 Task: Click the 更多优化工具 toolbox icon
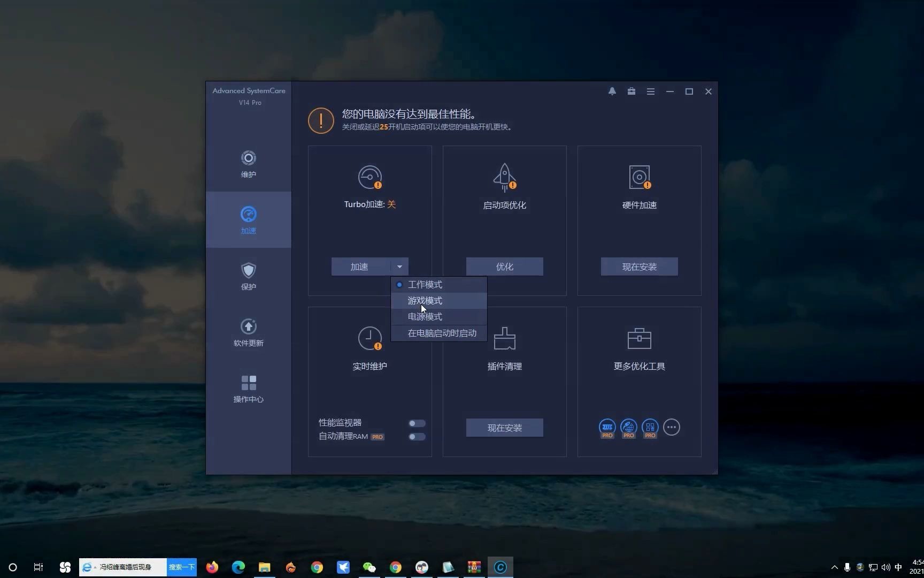(x=640, y=338)
